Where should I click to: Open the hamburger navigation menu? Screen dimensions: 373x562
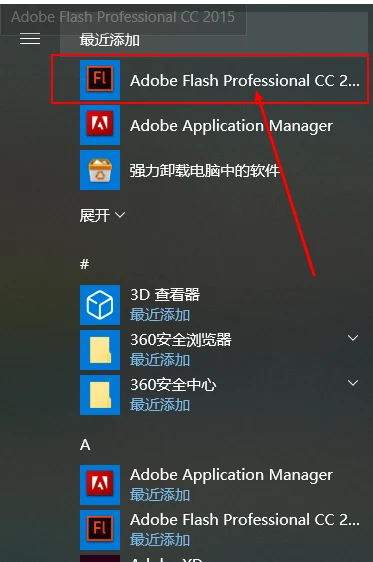(30, 39)
